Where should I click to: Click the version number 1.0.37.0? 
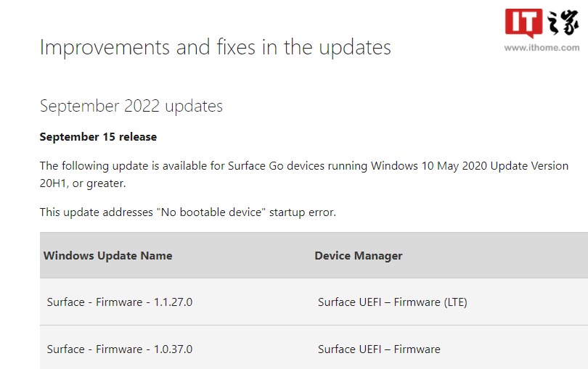click(173, 349)
